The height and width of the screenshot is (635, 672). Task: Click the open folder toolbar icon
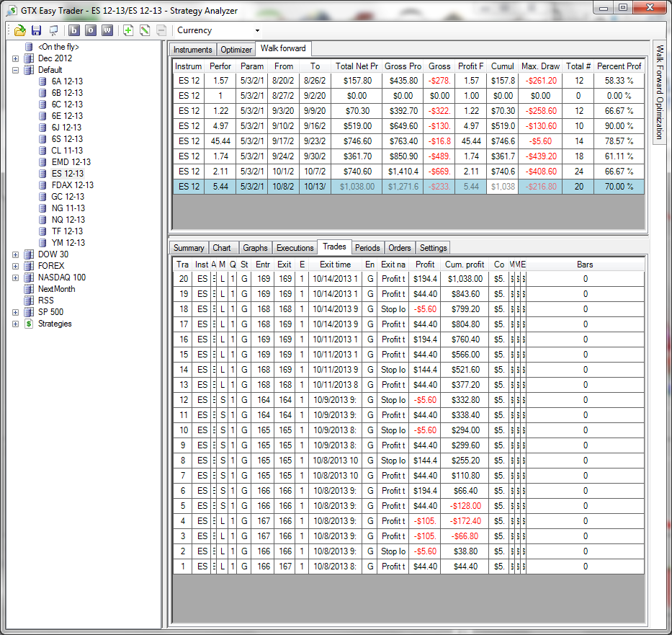click(19, 30)
